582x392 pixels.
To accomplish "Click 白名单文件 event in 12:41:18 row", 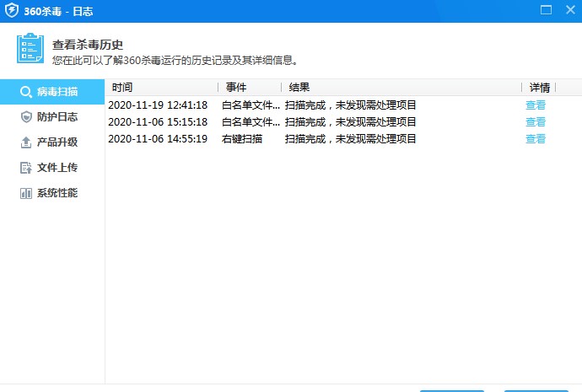I will tap(251, 105).
